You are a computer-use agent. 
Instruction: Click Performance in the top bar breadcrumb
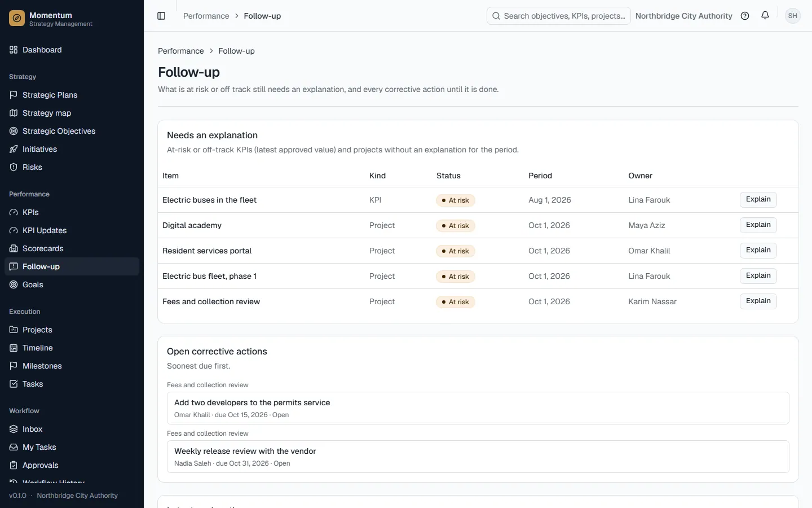pos(206,16)
